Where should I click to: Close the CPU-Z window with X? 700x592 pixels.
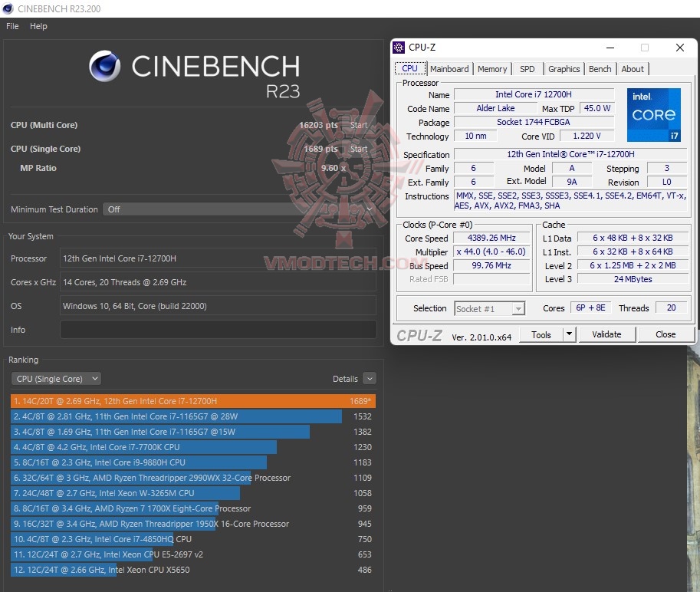coord(680,48)
